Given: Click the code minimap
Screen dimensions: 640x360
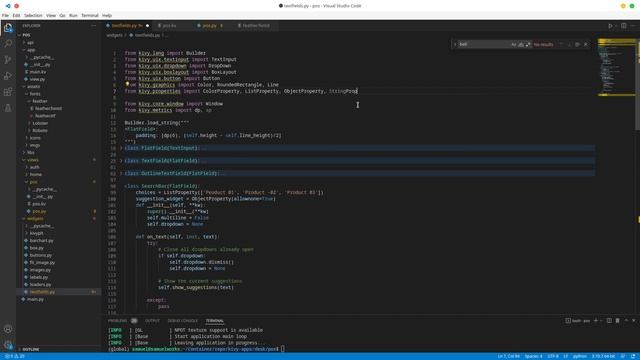Looking at the screenshot, I should (x=616, y=67).
